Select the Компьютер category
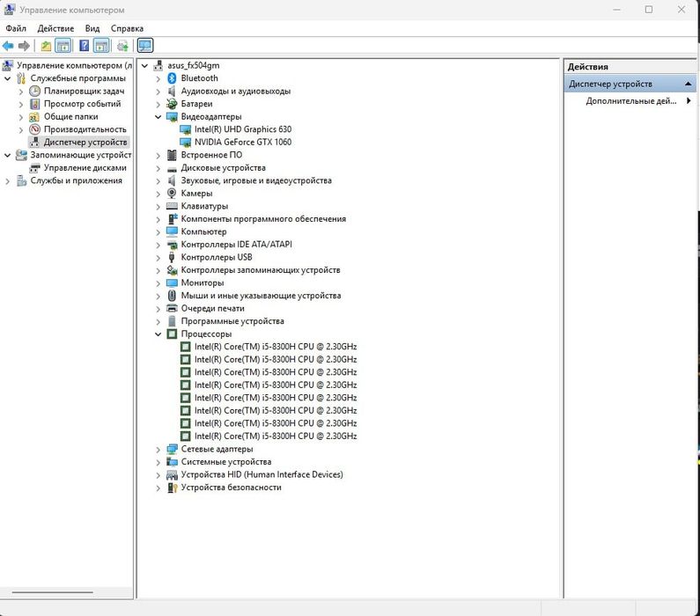 tap(203, 232)
